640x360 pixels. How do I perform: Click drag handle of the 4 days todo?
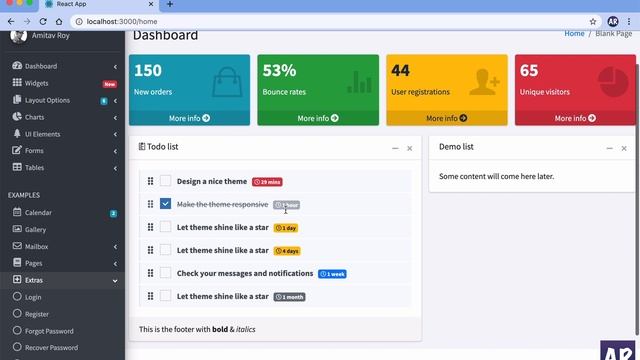tap(150, 250)
